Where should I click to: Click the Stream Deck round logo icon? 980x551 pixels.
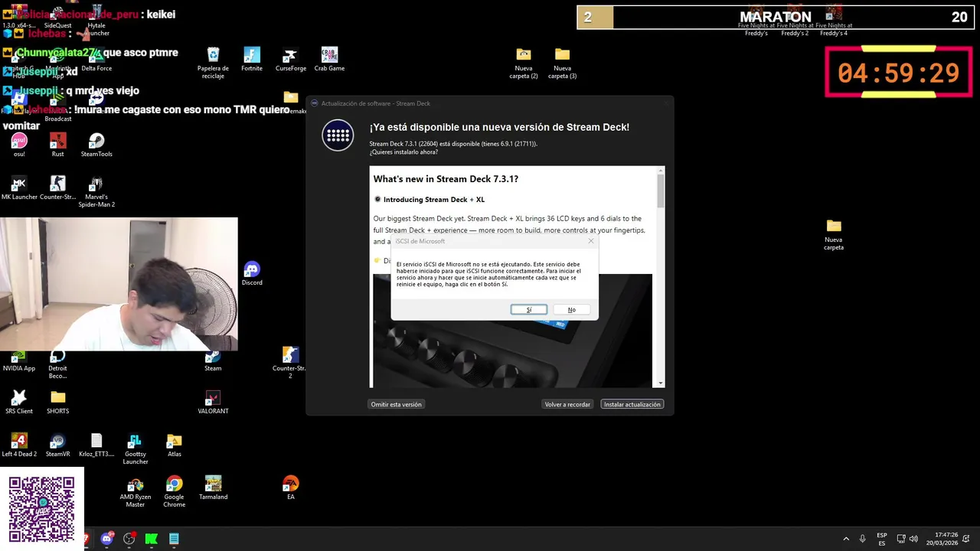point(338,135)
